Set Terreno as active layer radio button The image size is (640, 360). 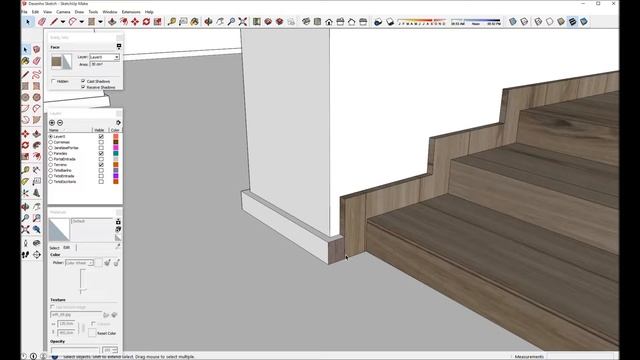(x=51, y=164)
